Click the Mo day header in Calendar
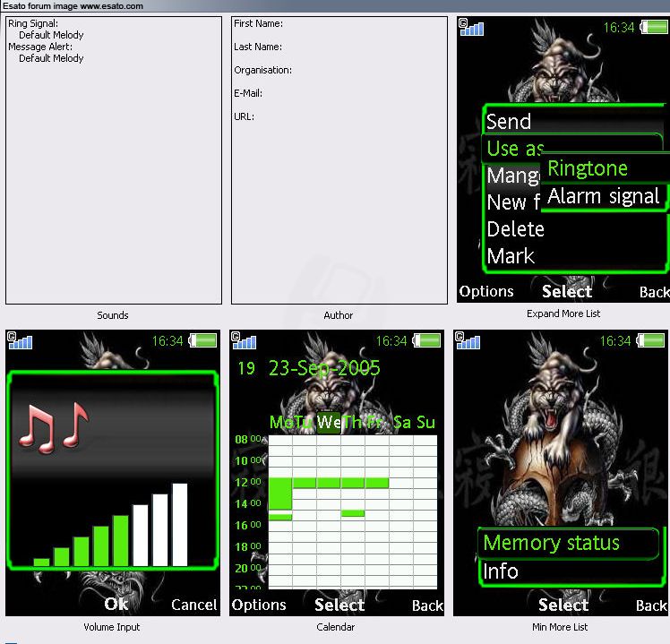The height and width of the screenshot is (644, 670). coord(279,422)
